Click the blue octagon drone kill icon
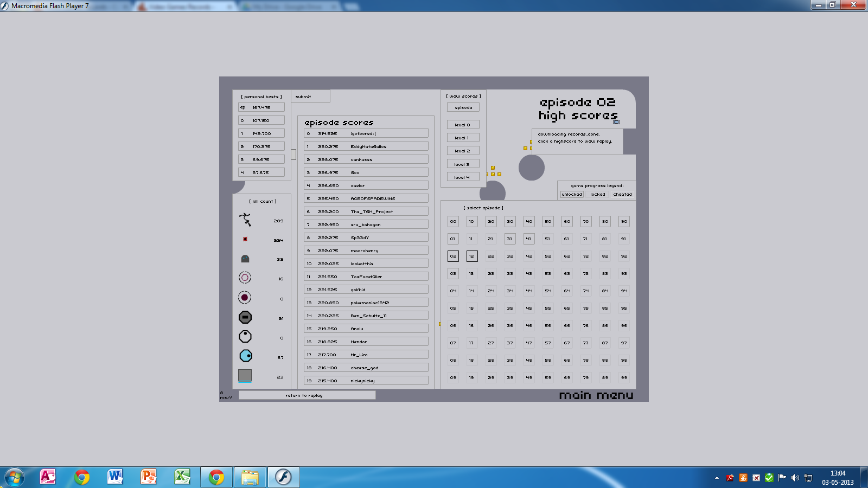 click(x=245, y=356)
